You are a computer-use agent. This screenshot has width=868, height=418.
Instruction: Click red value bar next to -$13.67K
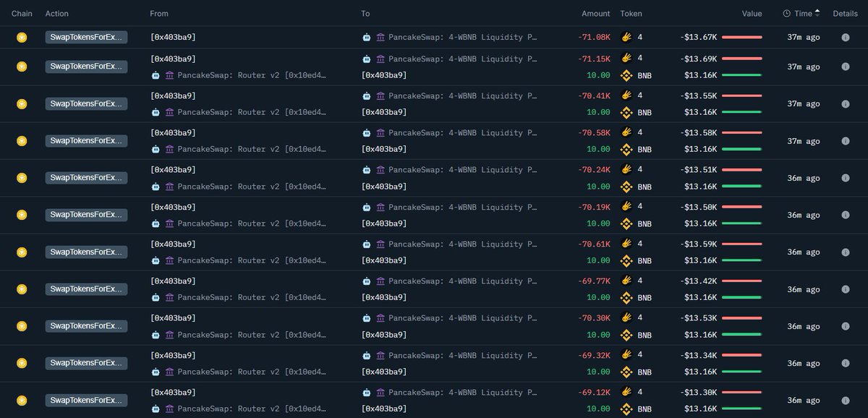point(741,37)
